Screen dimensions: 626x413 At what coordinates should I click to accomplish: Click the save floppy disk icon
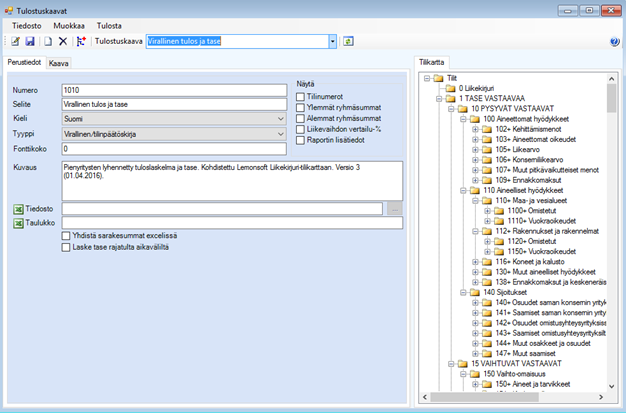pyautogui.click(x=30, y=42)
